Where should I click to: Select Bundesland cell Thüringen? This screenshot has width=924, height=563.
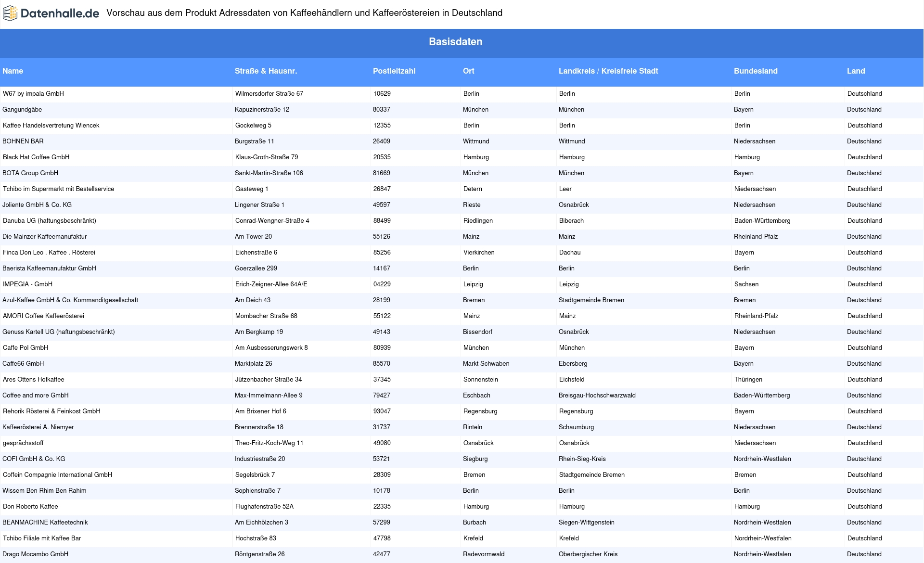[x=748, y=380]
